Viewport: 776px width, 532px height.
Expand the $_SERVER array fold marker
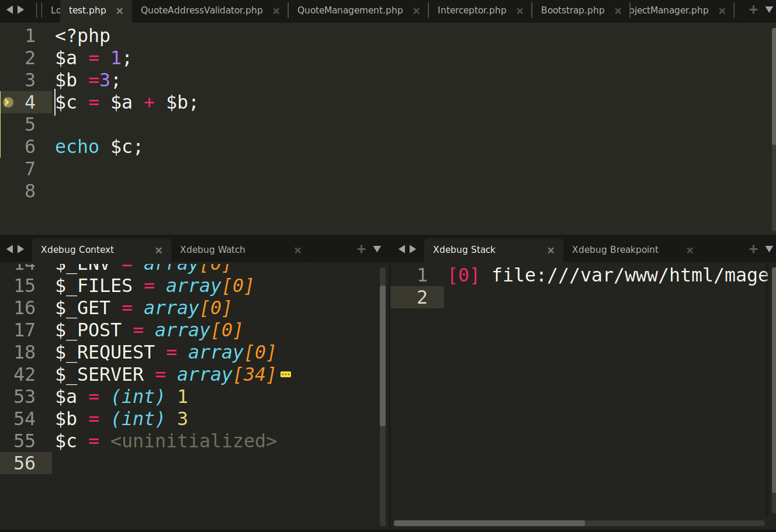(286, 375)
